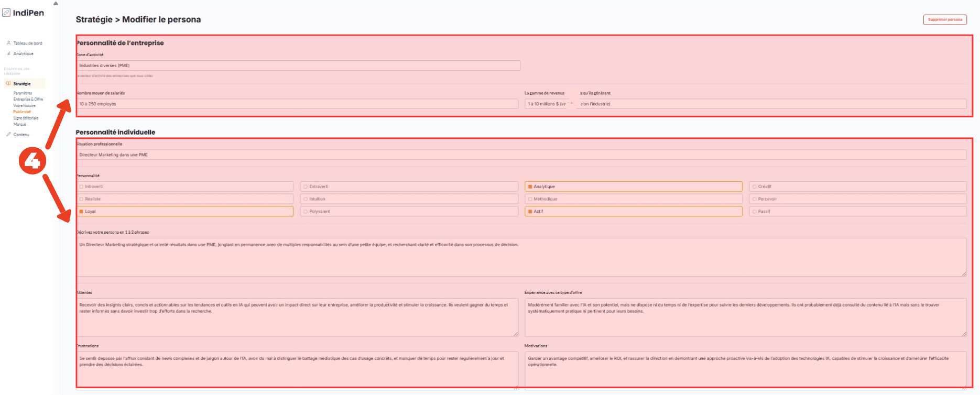Select Ligne éditoriale in sidebar
This screenshot has height=395, width=980.
click(26, 118)
